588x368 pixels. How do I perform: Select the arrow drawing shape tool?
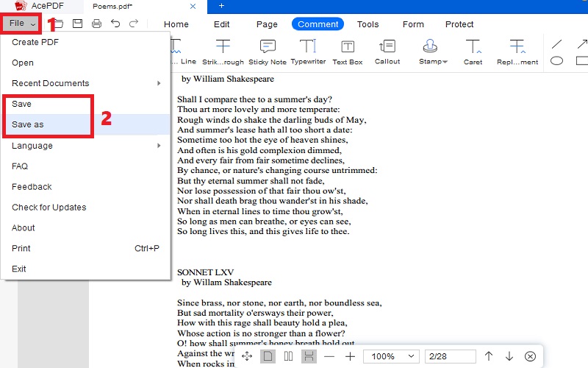point(582,44)
